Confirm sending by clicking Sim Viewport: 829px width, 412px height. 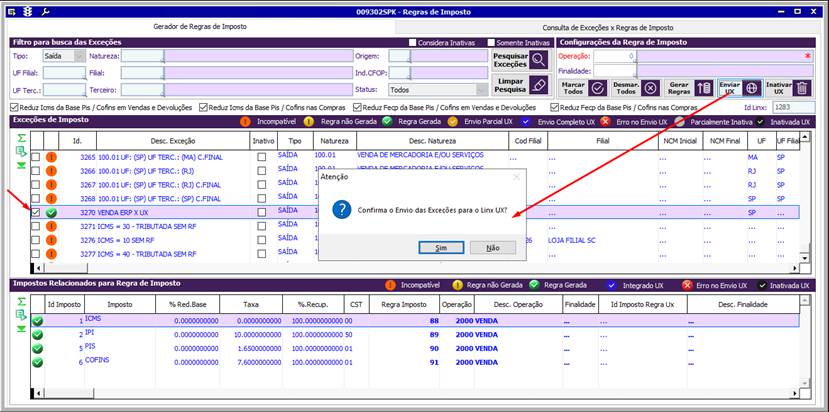point(441,248)
